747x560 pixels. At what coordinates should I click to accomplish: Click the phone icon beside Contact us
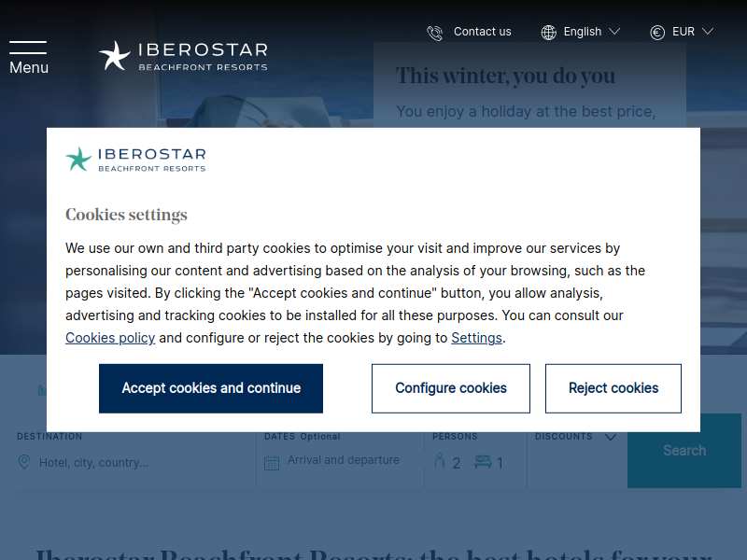[x=434, y=33]
